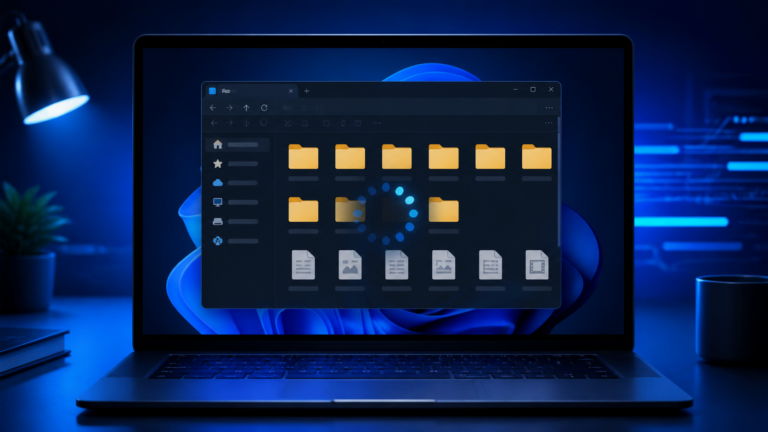Select the third file, a spreadsheet-style document
The image size is (768, 432).
[x=397, y=265]
